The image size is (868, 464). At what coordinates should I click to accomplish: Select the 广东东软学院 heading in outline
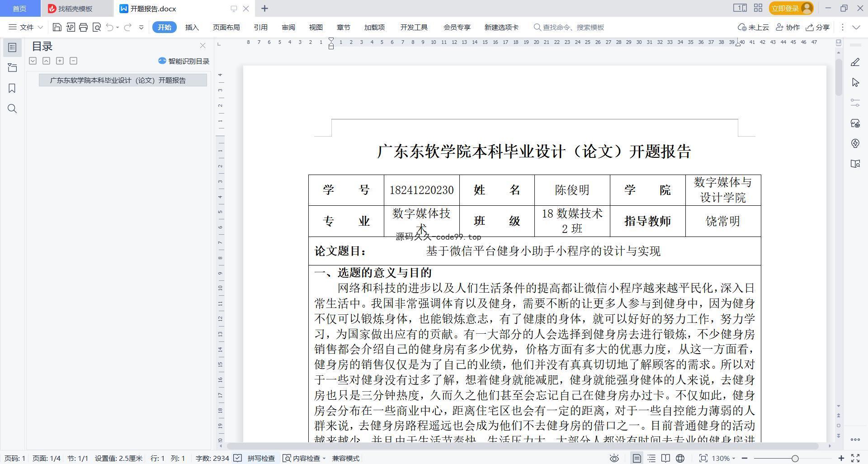click(118, 80)
